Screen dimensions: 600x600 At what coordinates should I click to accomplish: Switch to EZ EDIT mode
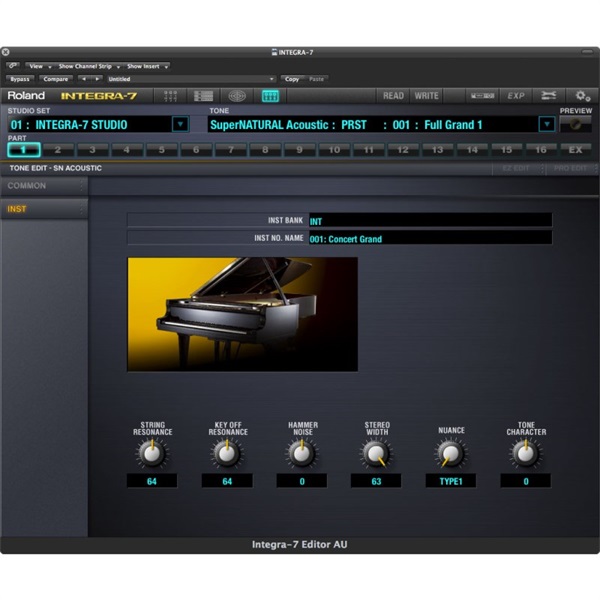click(518, 168)
